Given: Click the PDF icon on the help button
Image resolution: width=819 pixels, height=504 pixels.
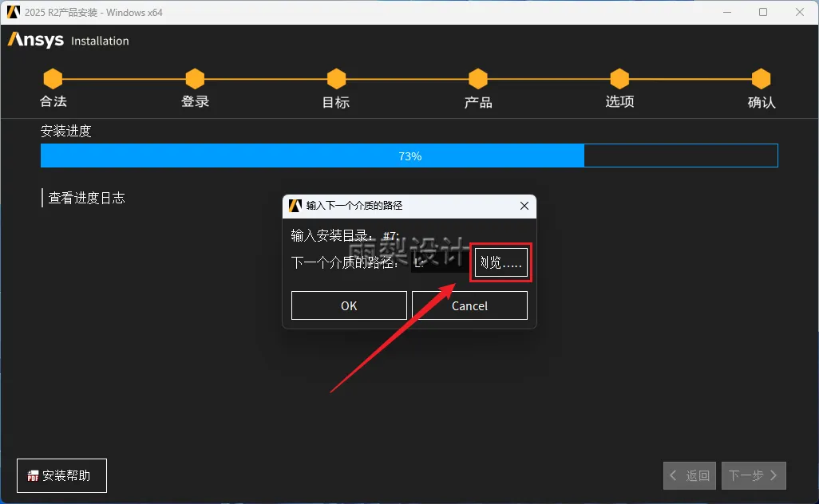Looking at the screenshot, I should pyautogui.click(x=33, y=475).
